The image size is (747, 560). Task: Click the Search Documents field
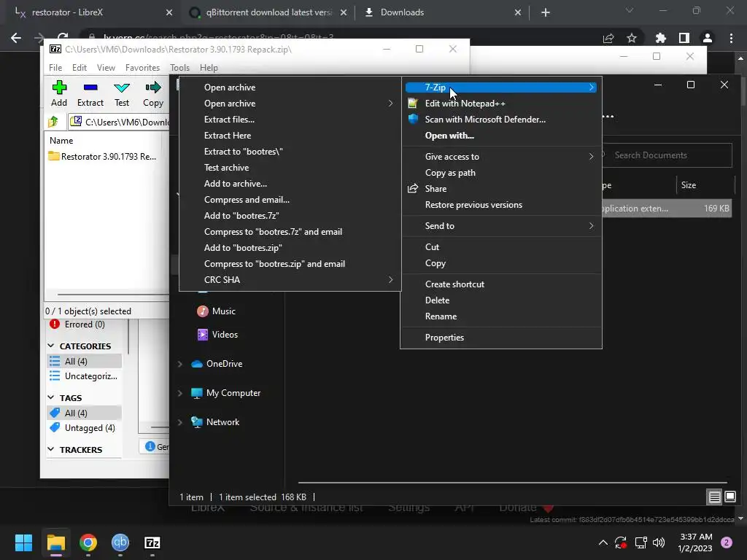[x=667, y=155]
